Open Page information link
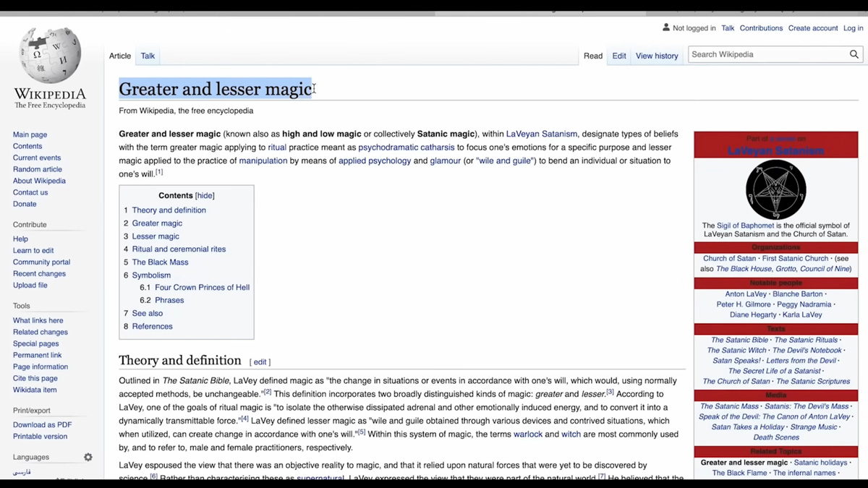Viewport: 868px width, 488px height. pos(41,367)
